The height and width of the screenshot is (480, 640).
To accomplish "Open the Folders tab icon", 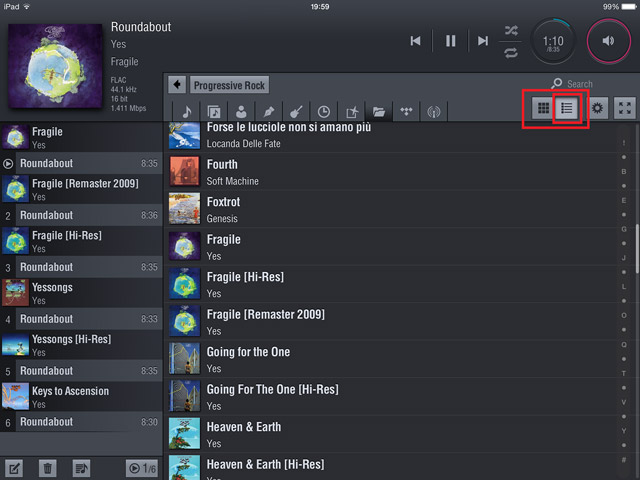I will 379,111.
